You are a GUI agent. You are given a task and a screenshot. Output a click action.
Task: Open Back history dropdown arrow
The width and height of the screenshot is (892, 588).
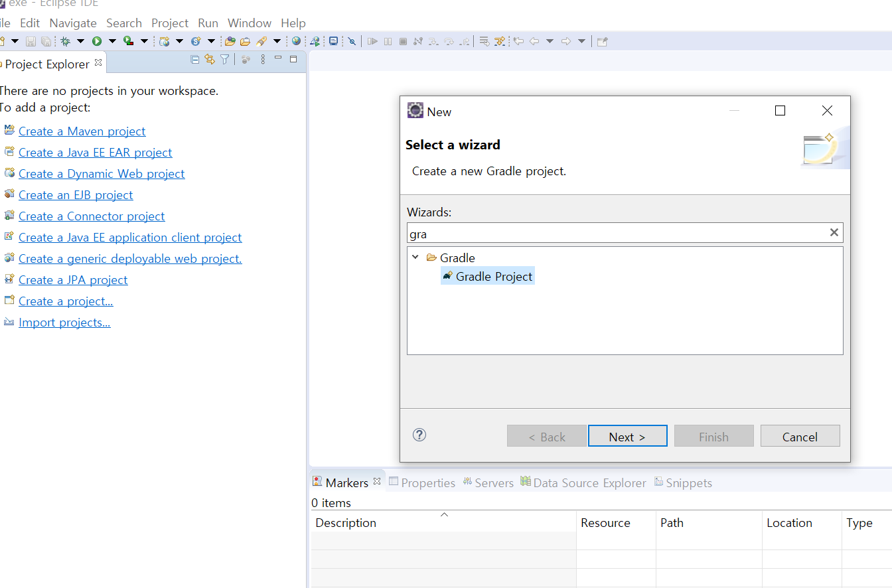550,41
